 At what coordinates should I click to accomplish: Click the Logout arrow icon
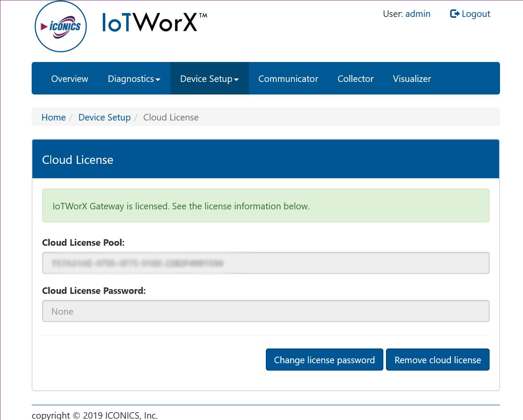454,14
